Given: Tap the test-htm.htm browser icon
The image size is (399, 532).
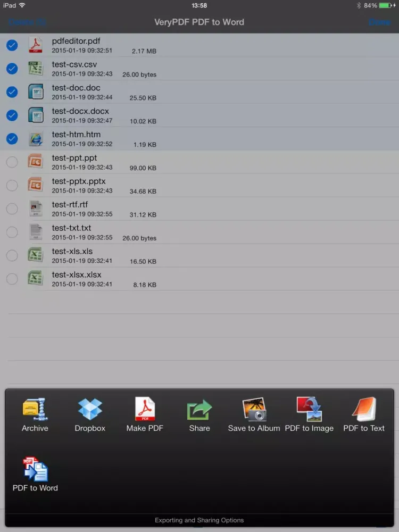Looking at the screenshot, I should (x=36, y=138).
